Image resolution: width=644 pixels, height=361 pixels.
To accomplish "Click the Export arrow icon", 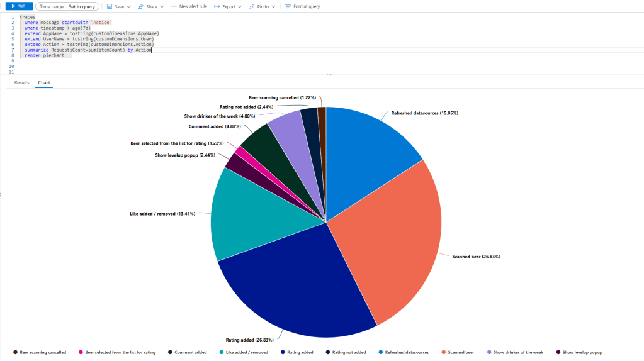I will point(217,6).
